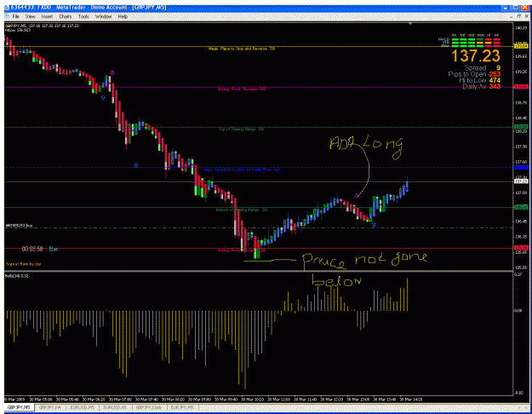
Task: Open the Insert menu
Action: pos(47,16)
